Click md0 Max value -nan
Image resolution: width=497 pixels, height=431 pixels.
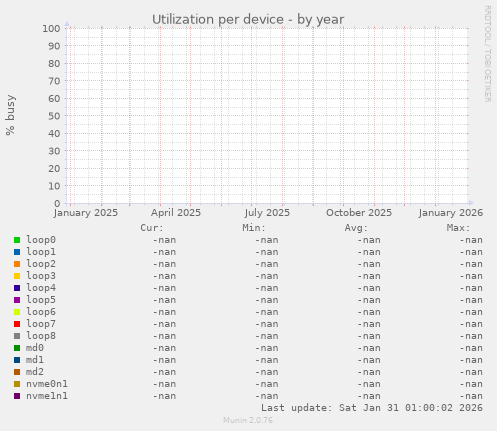click(471, 348)
